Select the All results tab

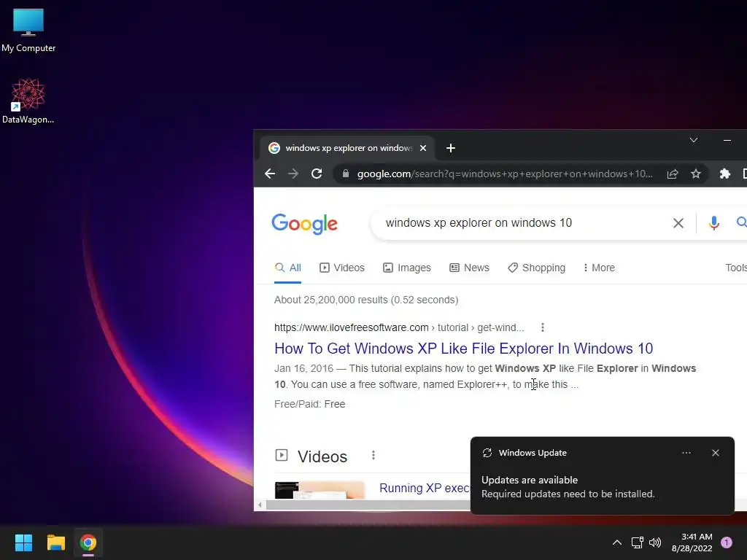[287, 268]
